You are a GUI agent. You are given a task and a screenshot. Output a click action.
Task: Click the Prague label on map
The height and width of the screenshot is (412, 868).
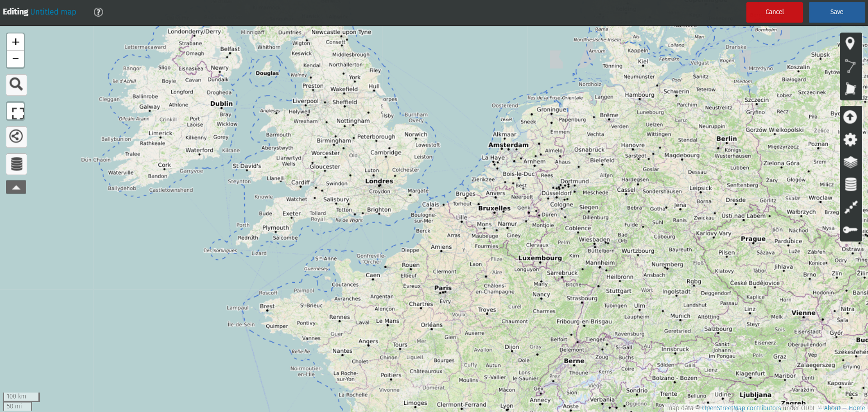(x=753, y=239)
